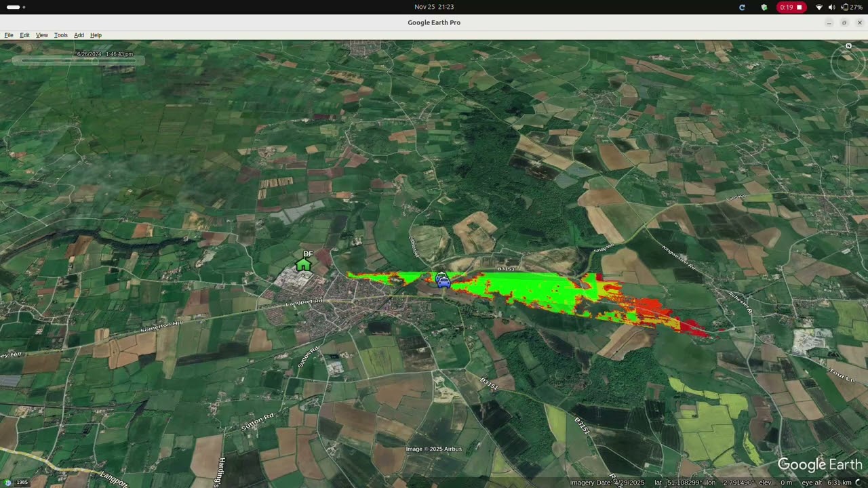This screenshot has width=868, height=488.
Task: Click the eye alt 6.31 km status value
Action: coord(827,483)
